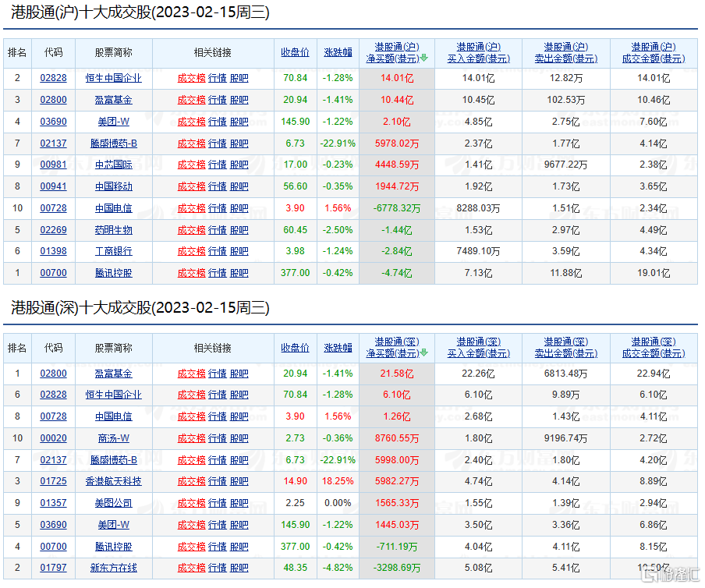Click the 港股通(深) 卖出金额(港元) header
Screen dimensions: 705x588
pos(565,348)
